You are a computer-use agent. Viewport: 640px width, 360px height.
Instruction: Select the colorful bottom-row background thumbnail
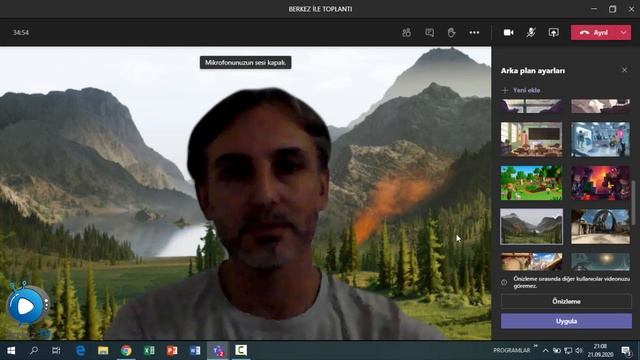click(531, 262)
